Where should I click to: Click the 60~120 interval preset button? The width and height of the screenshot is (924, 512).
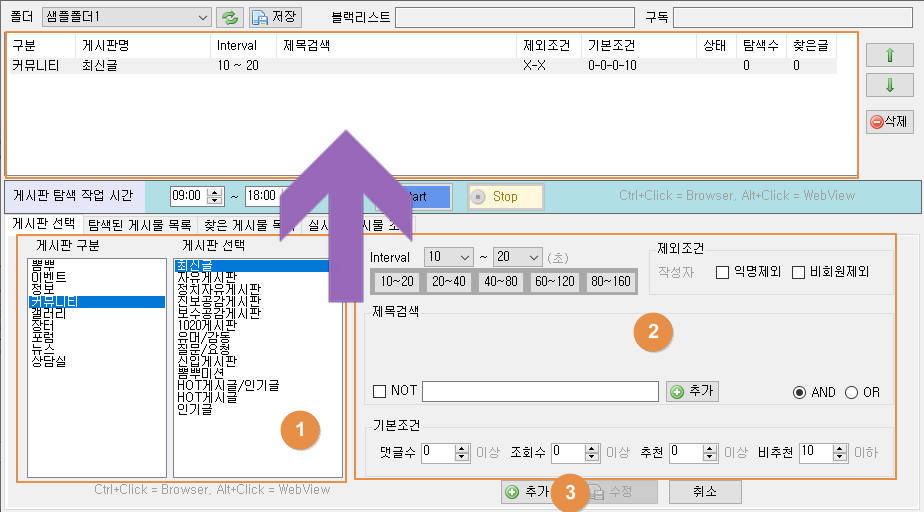coord(555,282)
